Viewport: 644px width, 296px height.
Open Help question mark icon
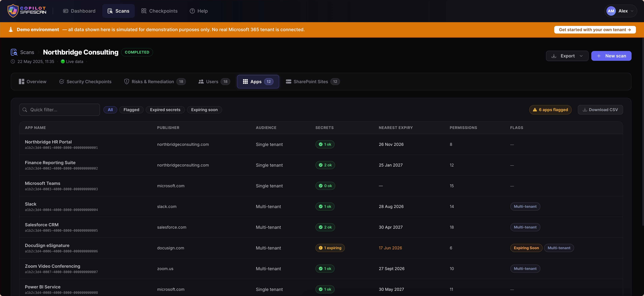pyautogui.click(x=192, y=11)
